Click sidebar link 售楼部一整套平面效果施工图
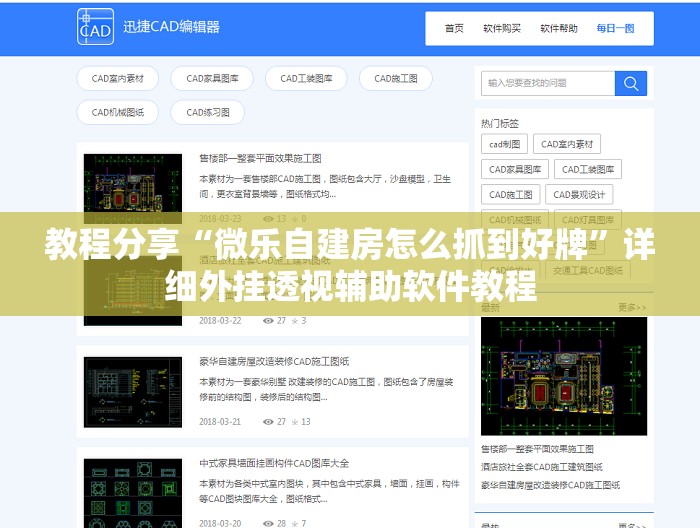This screenshot has height=528, width=700. (537, 449)
